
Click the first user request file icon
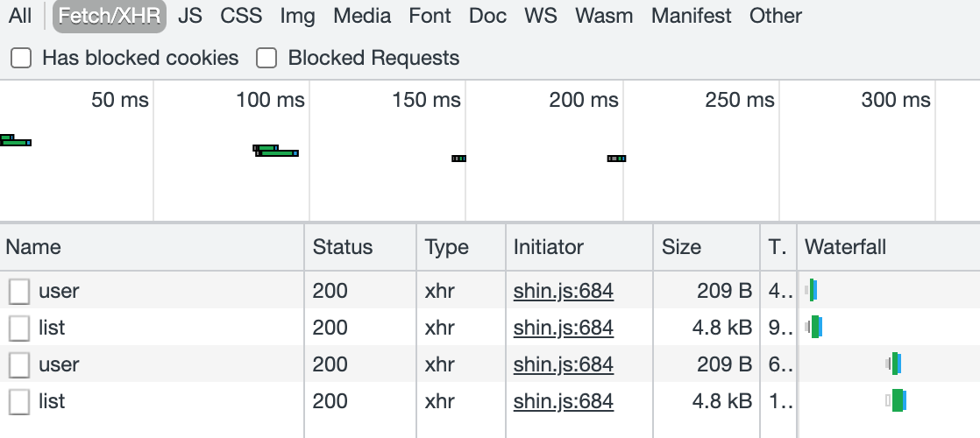(19, 291)
